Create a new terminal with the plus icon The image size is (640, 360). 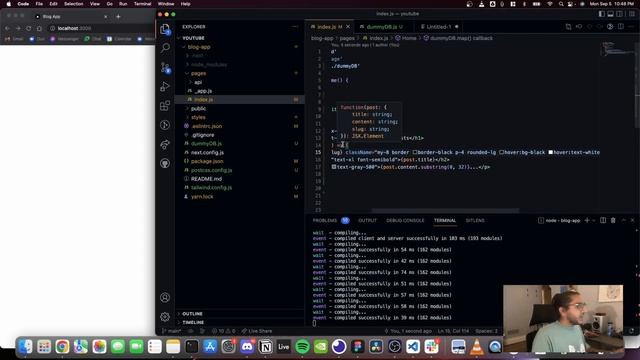coord(587,220)
